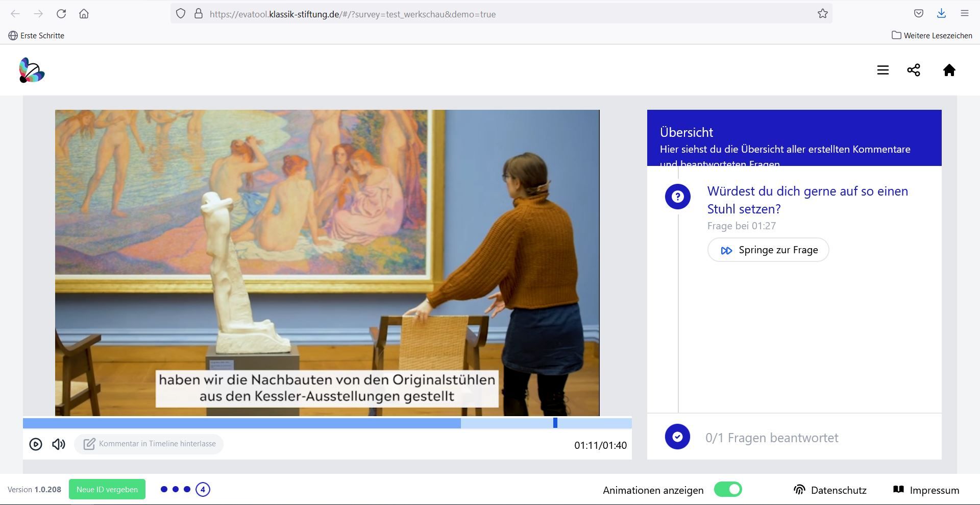Bookmark this page with star icon
This screenshot has width=980, height=505.
pyautogui.click(x=822, y=14)
